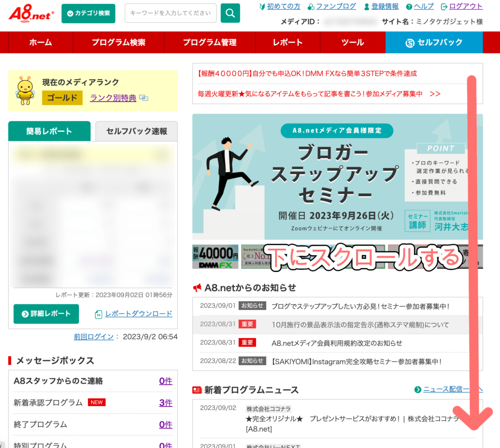Viewport: 500px width, 448px height.
Task: Open the ヘルプ link
Action: point(424,6)
